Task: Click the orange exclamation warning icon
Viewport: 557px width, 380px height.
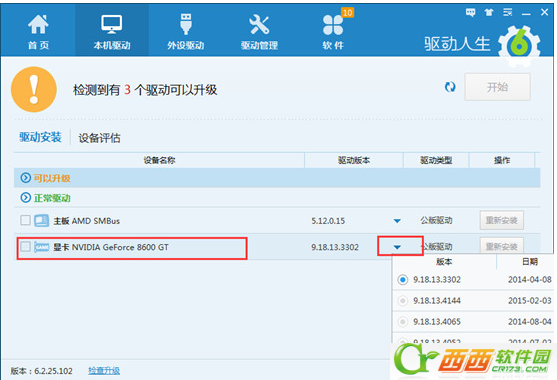Action: click(34, 89)
